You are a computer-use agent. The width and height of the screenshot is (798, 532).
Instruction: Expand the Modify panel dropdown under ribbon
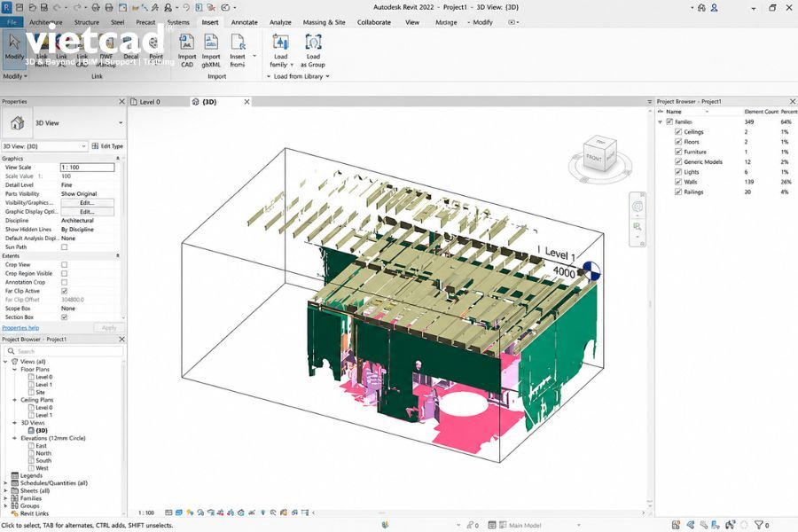click(x=15, y=76)
